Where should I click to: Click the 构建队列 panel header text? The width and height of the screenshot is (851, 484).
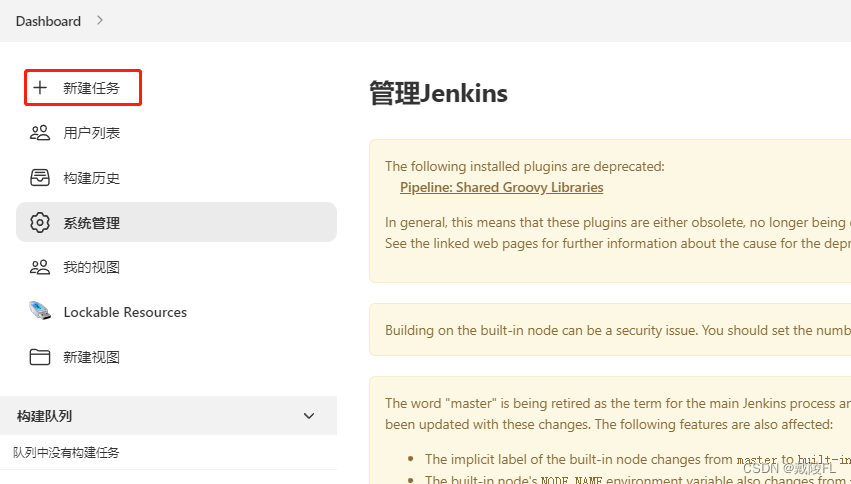click(x=44, y=416)
